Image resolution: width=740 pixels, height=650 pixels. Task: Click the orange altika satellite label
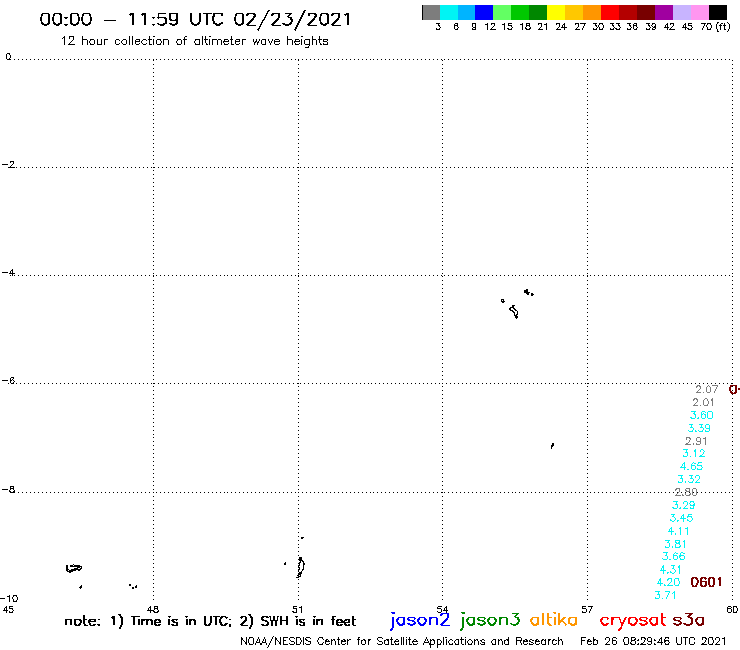[x=554, y=619]
